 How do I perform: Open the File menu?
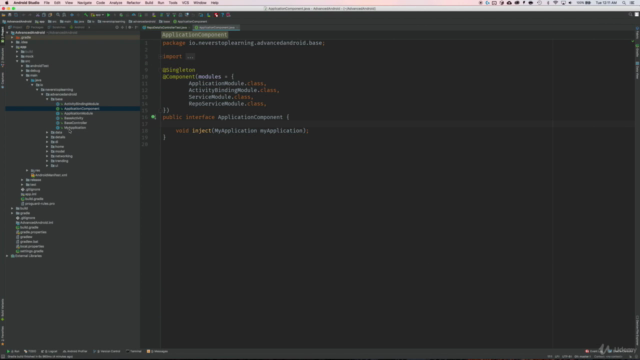click(47, 3)
